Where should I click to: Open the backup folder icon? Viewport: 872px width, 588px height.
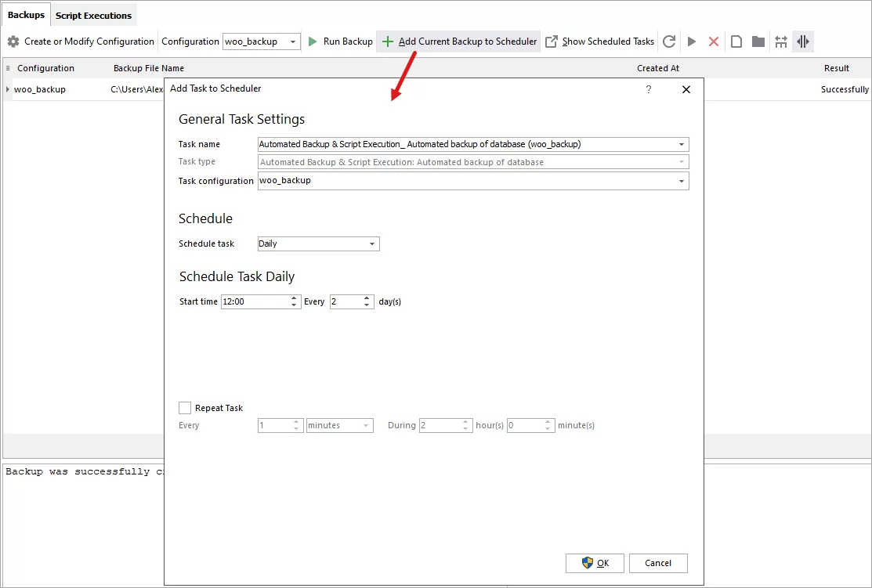click(x=758, y=41)
